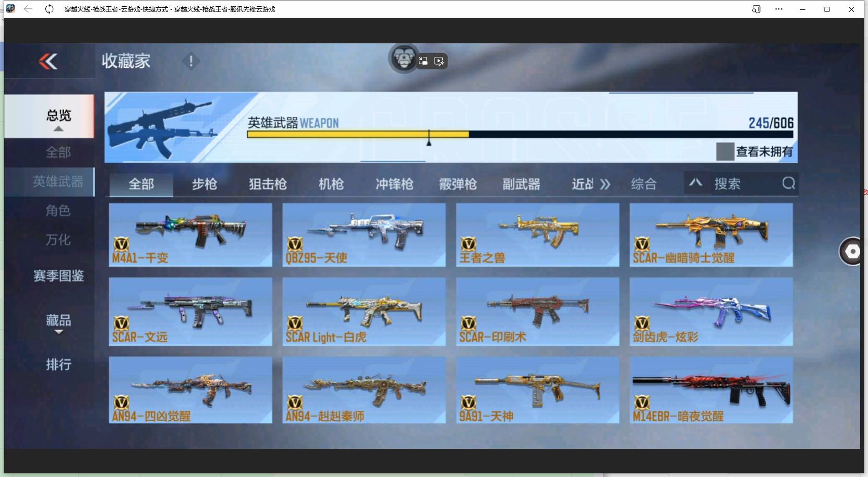The image size is (868, 477).
Task: Click the screen switch icon next to avatar
Action: pyautogui.click(x=423, y=61)
